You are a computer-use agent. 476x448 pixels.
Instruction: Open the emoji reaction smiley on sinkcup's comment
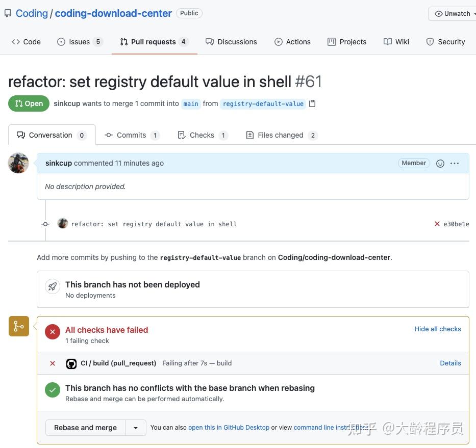coord(440,163)
